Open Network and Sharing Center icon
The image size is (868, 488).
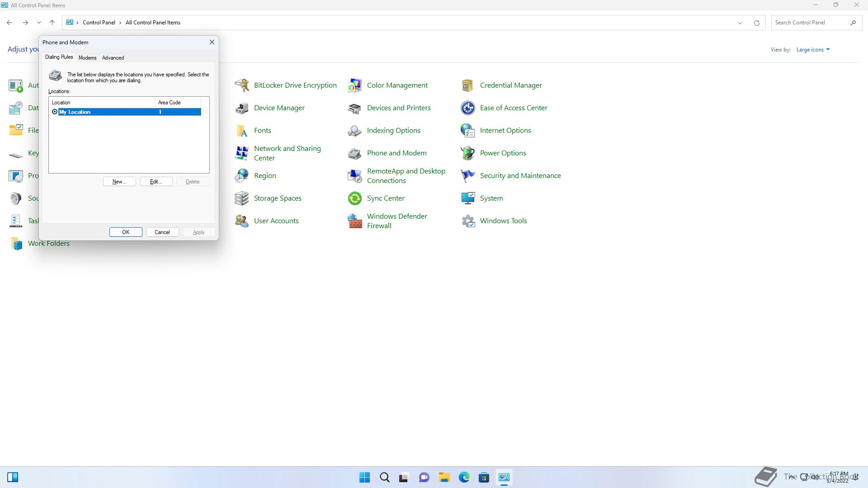click(242, 153)
